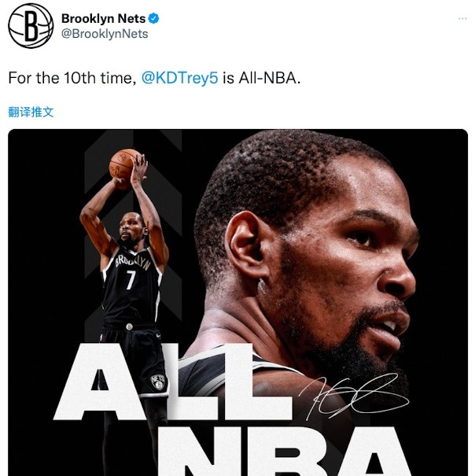Click the "is All-NBA." tweet text
This screenshot has width=475, height=476.
click(261, 78)
